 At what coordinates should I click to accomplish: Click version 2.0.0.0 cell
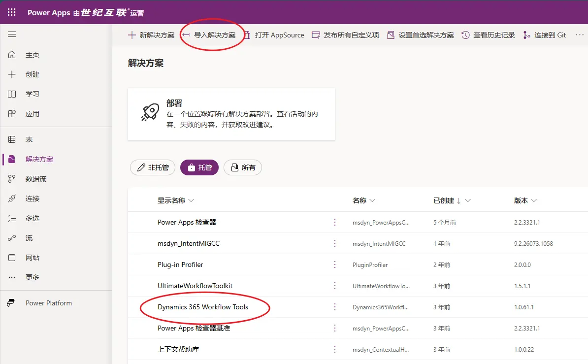click(523, 265)
